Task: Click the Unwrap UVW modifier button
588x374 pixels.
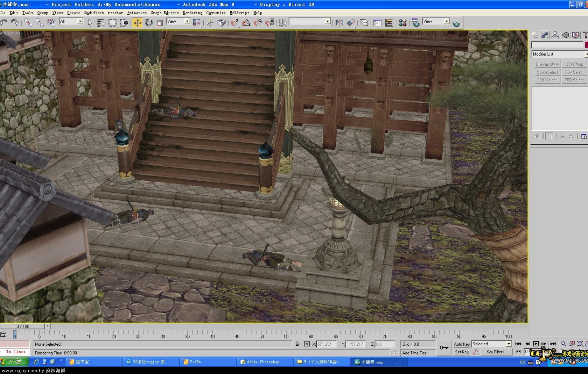Action: [547, 64]
